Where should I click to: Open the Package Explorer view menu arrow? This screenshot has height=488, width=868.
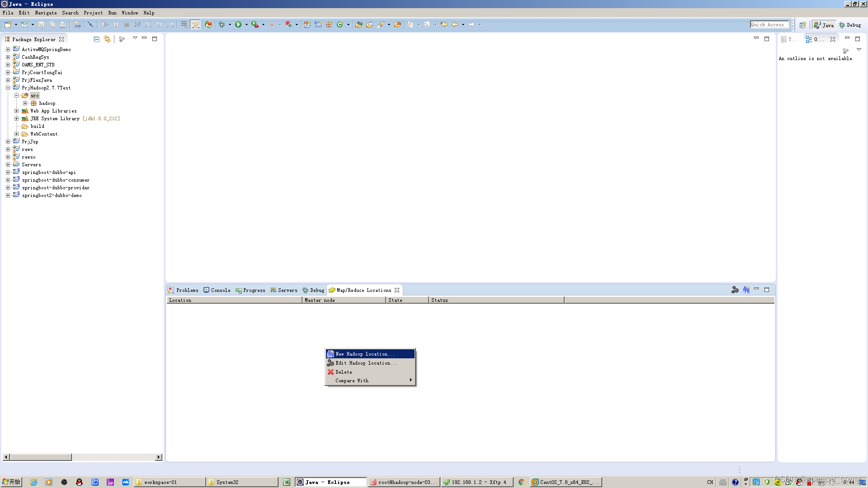click(x=135, y=38)
